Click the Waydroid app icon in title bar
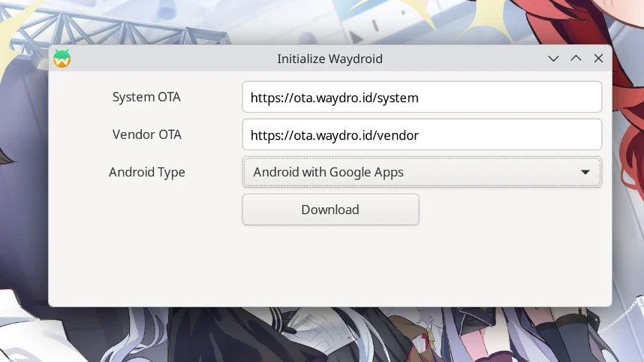The height and width of the screenshot is (362, 644). 62,59
